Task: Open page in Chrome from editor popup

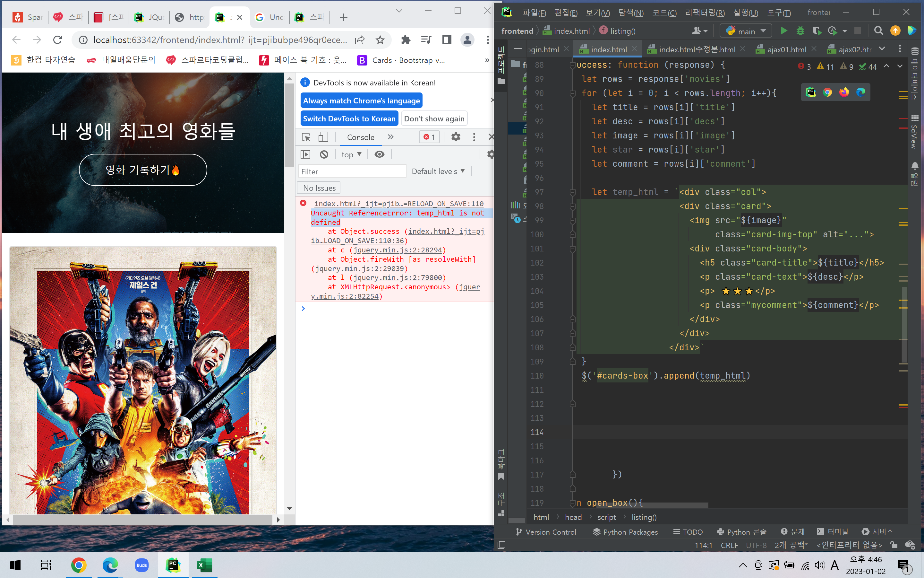Action: pyautogui.click(x=827, y=92)
